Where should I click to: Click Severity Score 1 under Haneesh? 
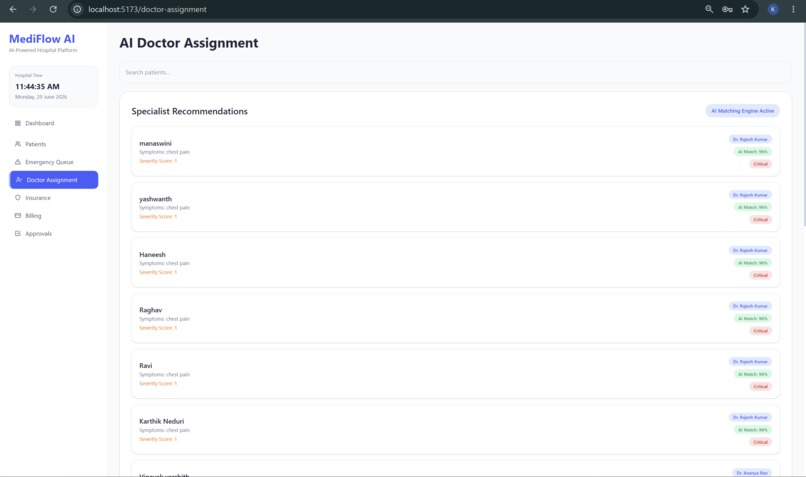coord(158,272)
